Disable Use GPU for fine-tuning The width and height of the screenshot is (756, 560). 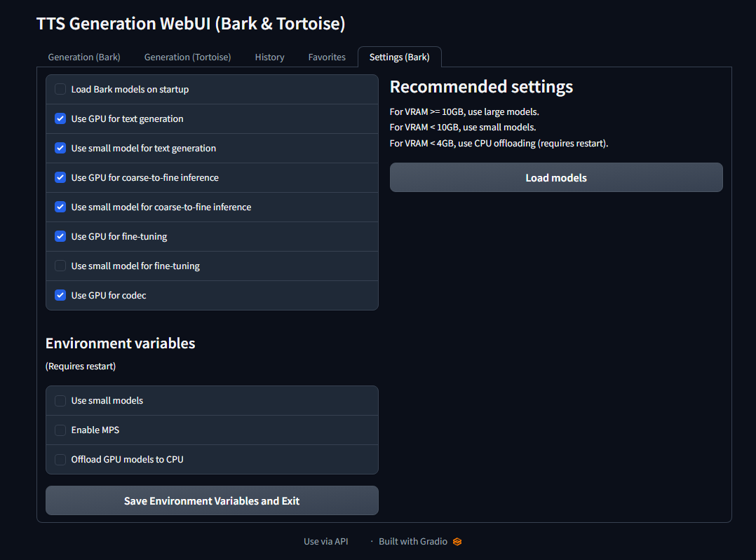coord(60,236)
